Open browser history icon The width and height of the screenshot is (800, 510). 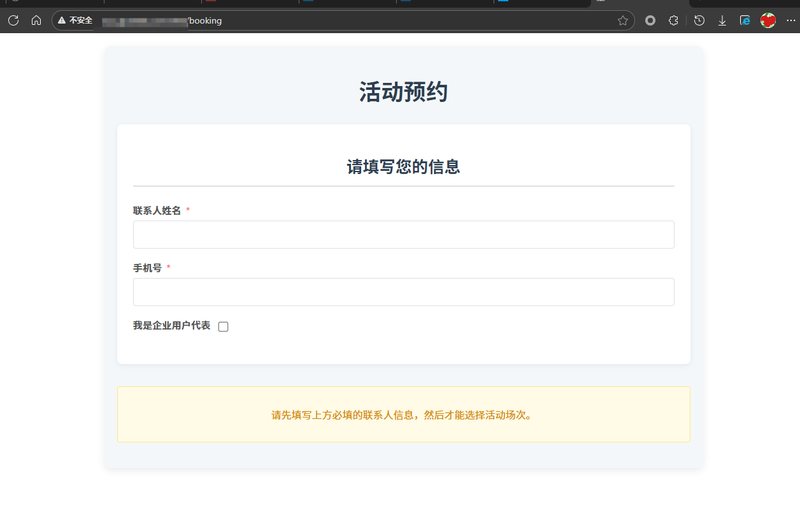pyautogui.click(x=699, y=20)
